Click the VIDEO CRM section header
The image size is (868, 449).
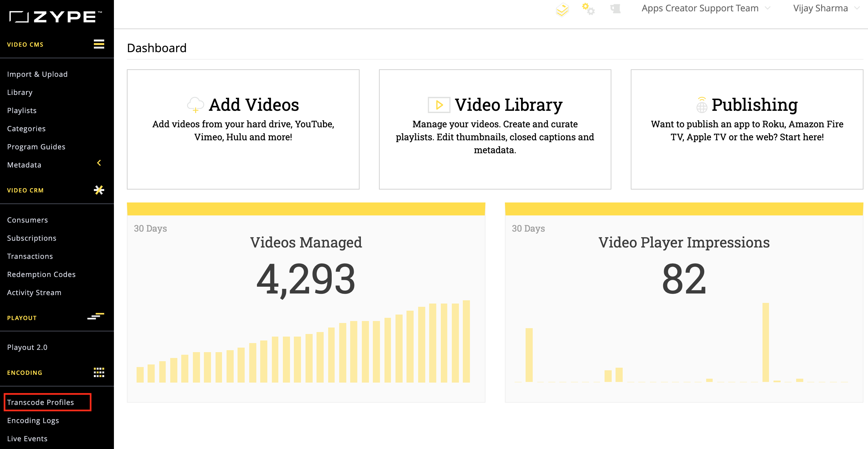tap(25, 190)
